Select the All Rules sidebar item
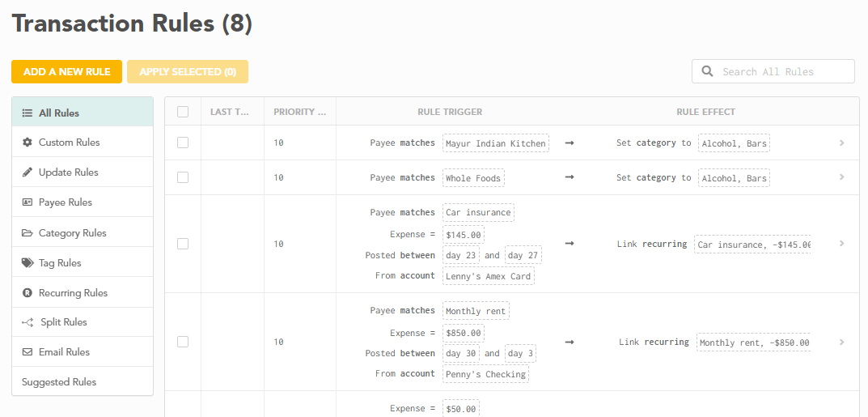This screenshot has width=868, height=417. click(58, 113)
